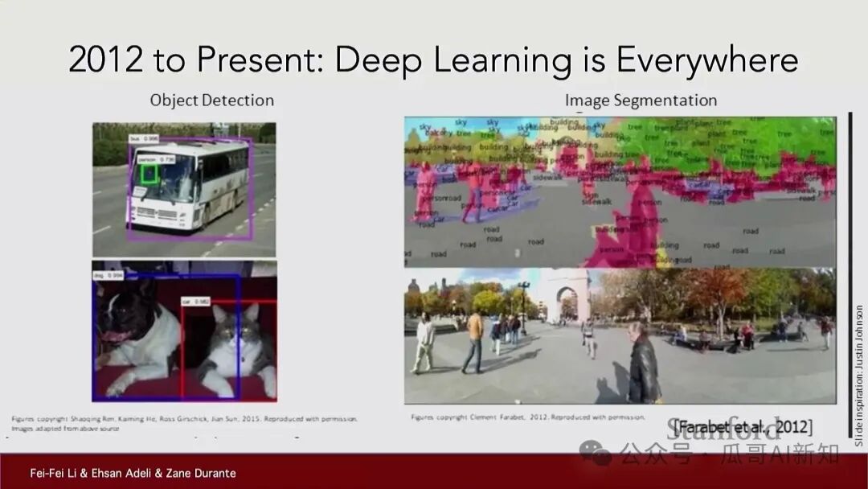
Task: Click the "dog 0.994" detection label
Action: tap(108, 275)
